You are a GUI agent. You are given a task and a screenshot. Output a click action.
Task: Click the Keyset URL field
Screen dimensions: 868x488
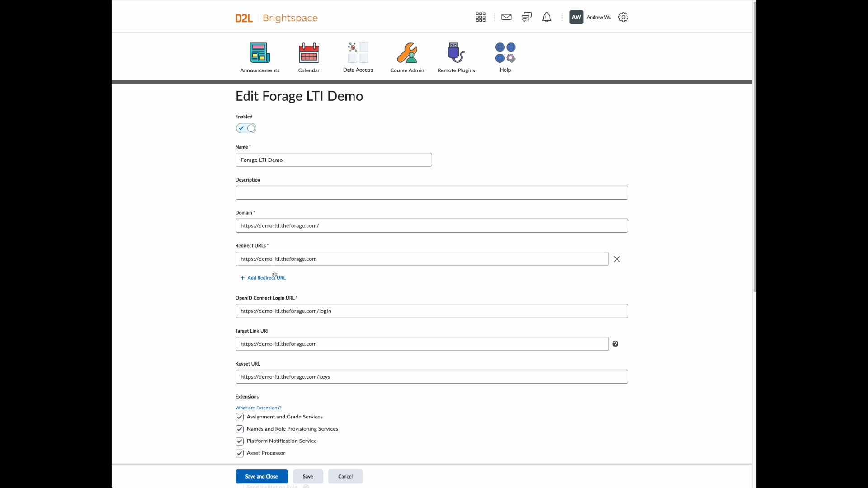(x=432, y=377)
